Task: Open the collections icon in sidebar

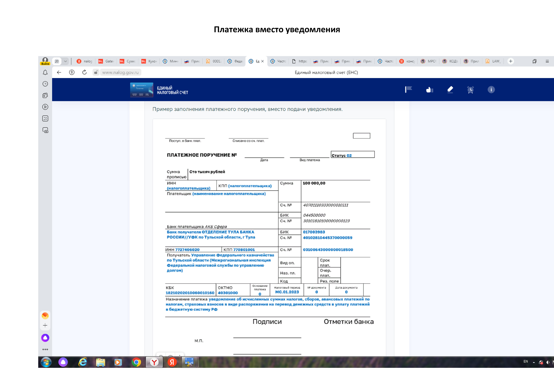Action: [45, 96]
